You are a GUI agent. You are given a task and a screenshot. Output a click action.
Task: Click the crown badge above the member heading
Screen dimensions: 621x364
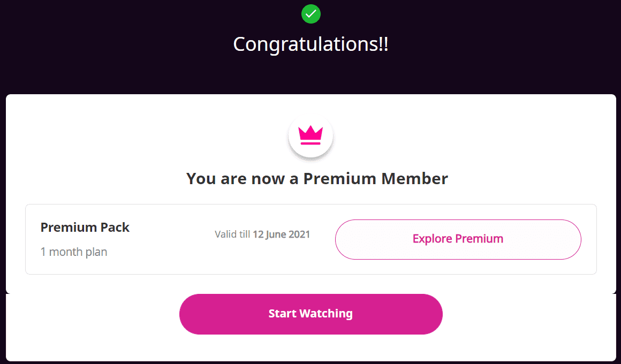(x=310, y=135)
